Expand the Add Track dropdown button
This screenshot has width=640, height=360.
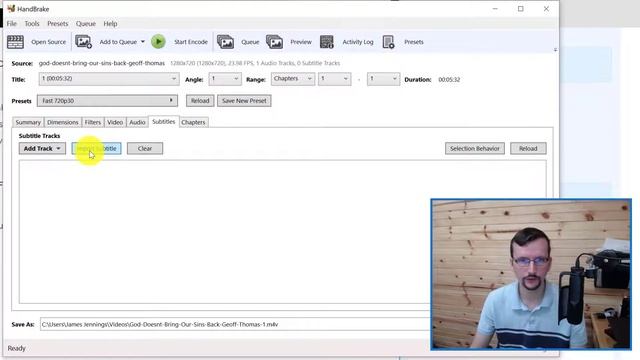42,149
